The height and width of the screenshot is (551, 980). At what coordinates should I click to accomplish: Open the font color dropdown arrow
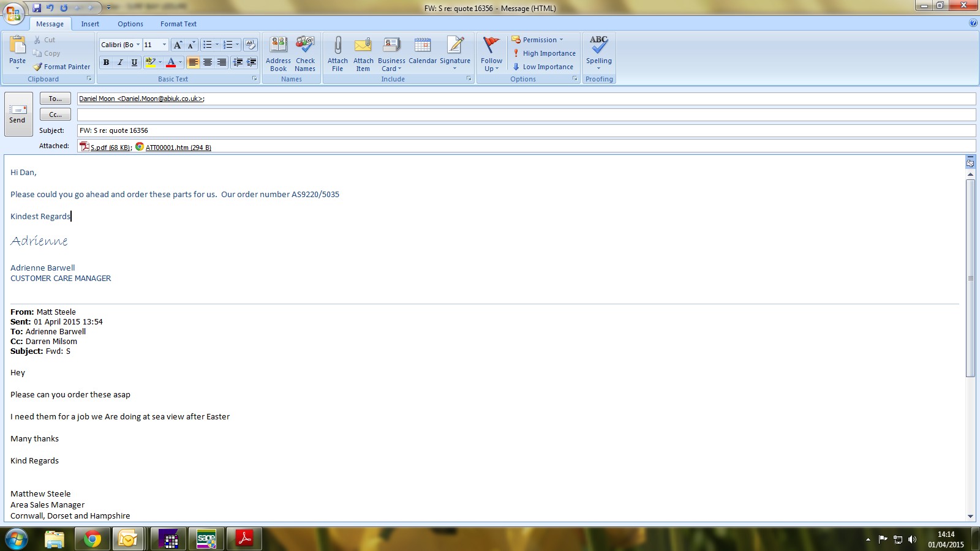click(x=180, y=62)
